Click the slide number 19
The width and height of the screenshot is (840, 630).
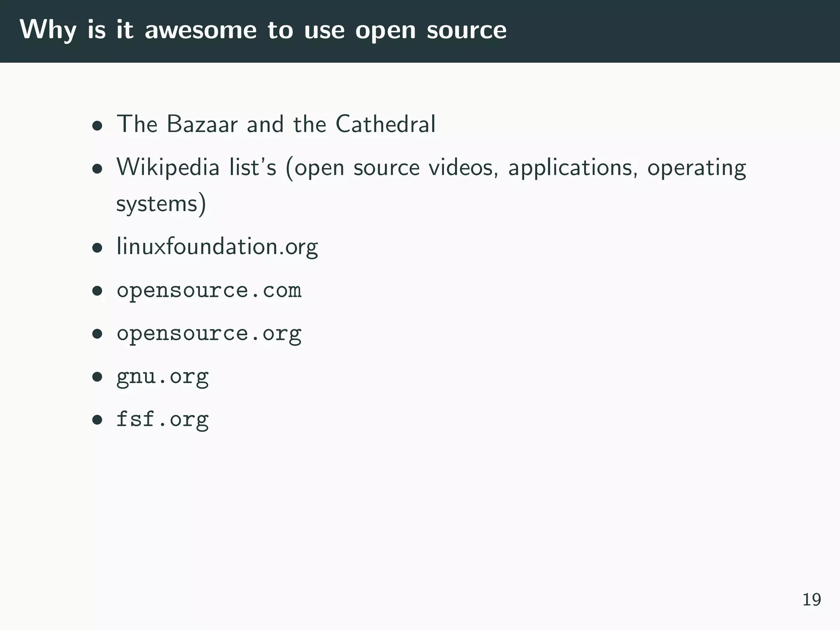tap(811, 600)
